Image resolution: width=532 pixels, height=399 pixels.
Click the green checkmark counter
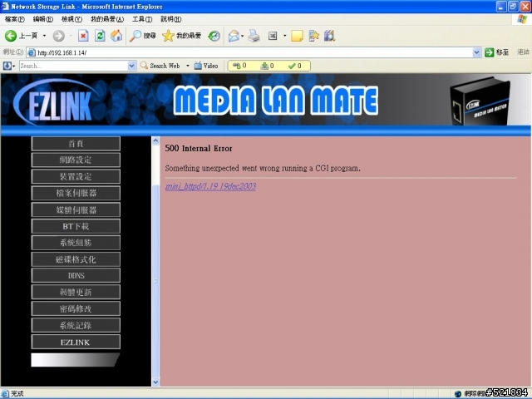[294, 66]
